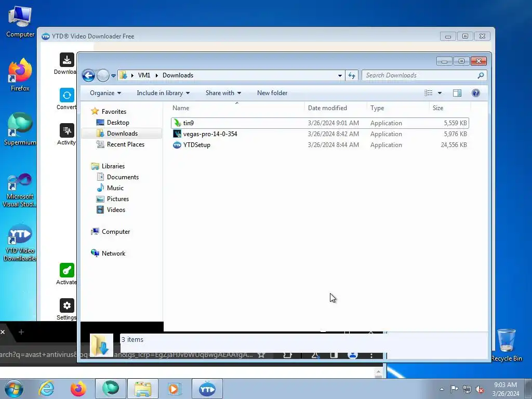This screenshot has height=399, width=532.
Task: Open Supermium desktop shortcut
Action: coord(20,129)
